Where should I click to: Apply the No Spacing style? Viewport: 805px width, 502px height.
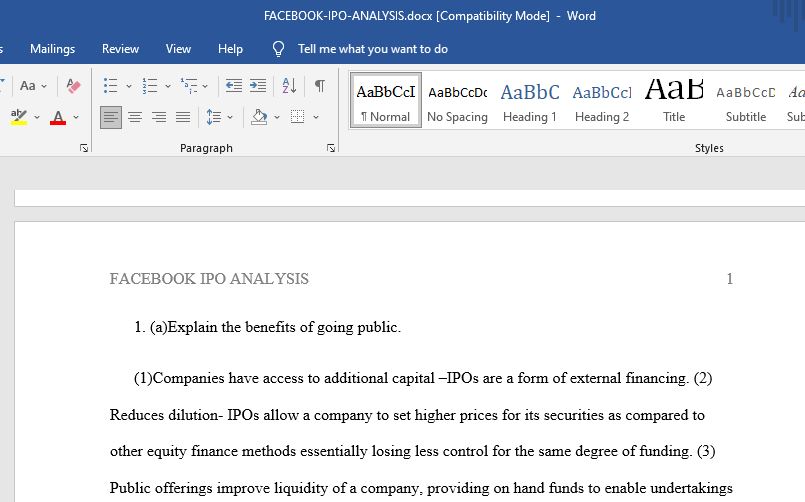click(x=457, y=101)
